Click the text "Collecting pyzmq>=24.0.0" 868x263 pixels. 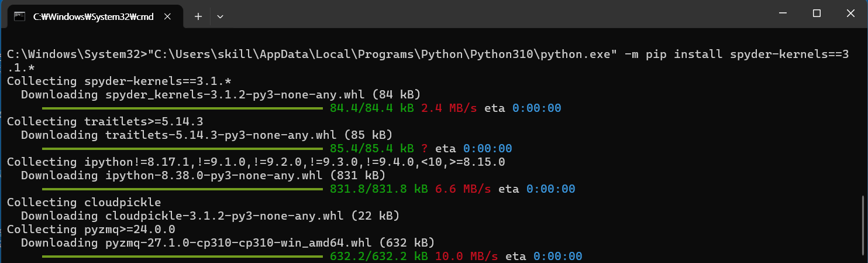[91, 230]
